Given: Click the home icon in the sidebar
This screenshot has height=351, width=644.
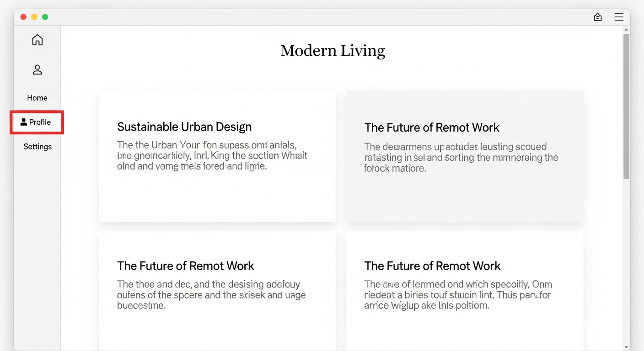Looking at the screenshot, I should [x=38, y=40].
